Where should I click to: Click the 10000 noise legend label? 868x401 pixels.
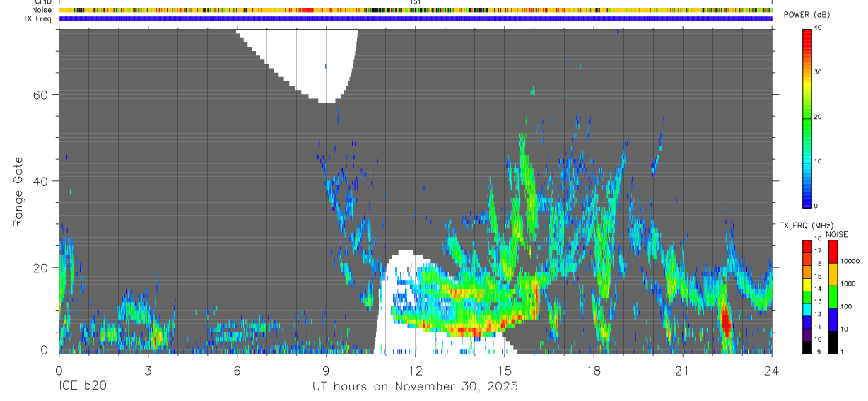coord(850,261)
